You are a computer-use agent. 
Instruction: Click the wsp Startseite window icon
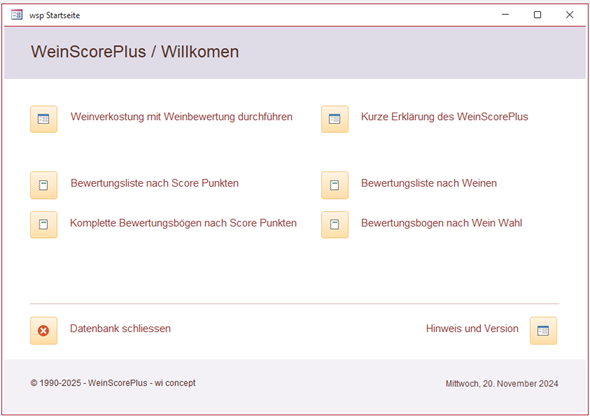17,15
